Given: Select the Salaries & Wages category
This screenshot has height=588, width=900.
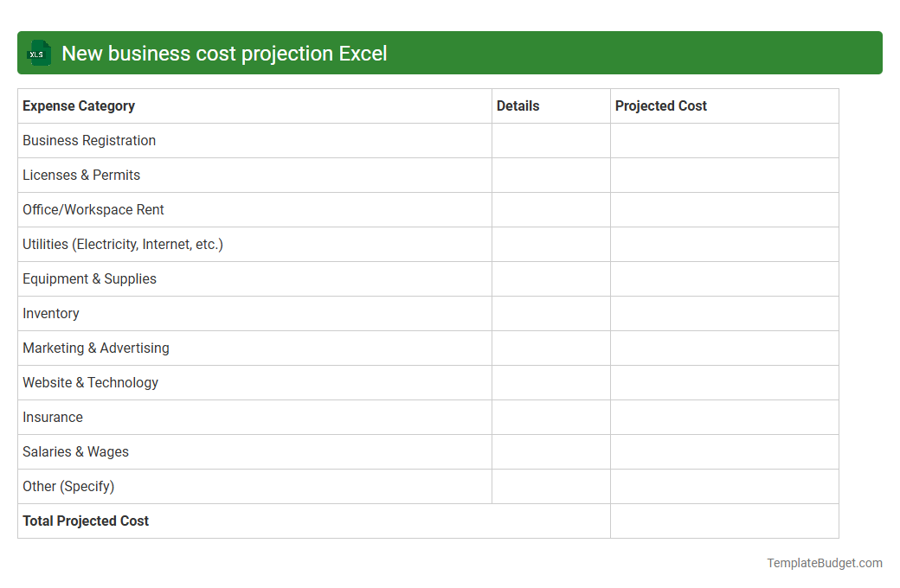Looking at the screenshot, I should (75, 451).
